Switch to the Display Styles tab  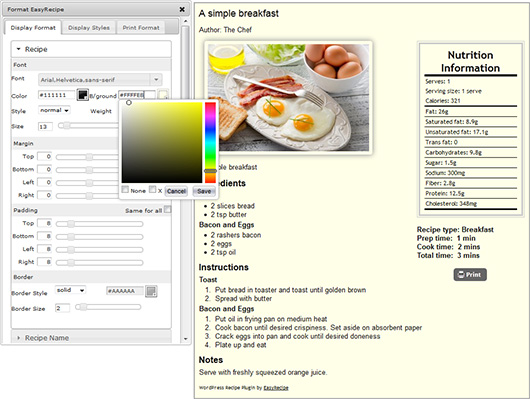[89, 28]
